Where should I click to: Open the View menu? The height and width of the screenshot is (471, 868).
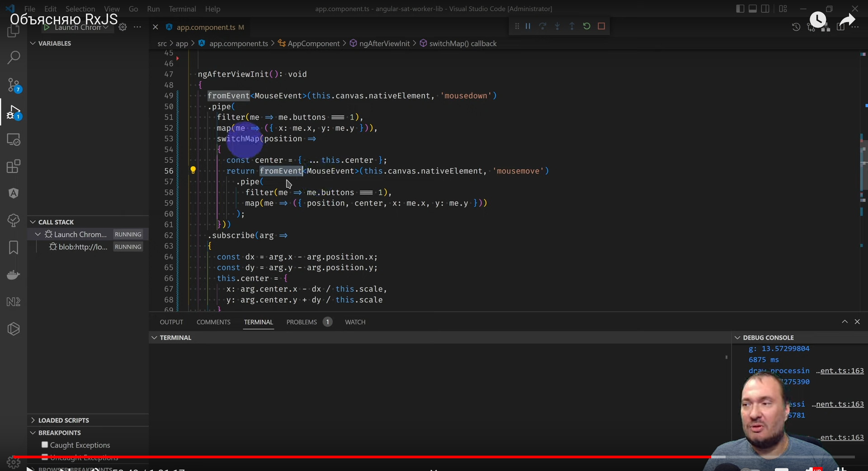(x=112, y=9)
